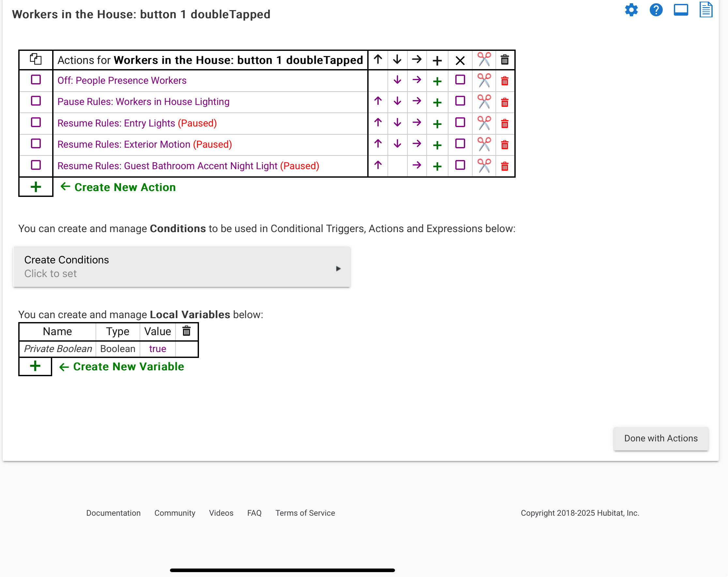Screen dimensions: 728x577
Task: Delete the Pause Rules: Workers in House Lighting action
Action: pyautogui.click(x=504, y=102)
